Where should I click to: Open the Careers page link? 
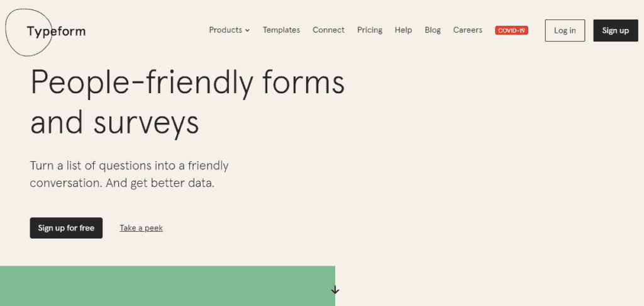click(x=468, y=30)
